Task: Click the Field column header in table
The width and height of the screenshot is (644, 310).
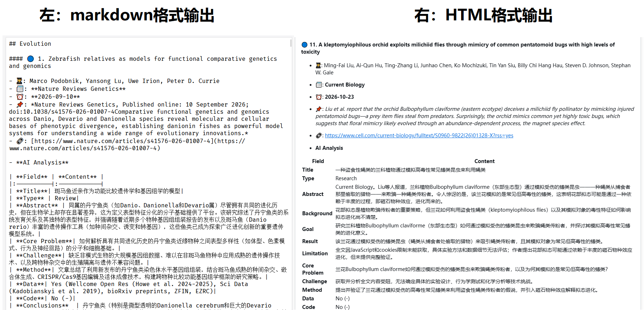Action: 318,161
